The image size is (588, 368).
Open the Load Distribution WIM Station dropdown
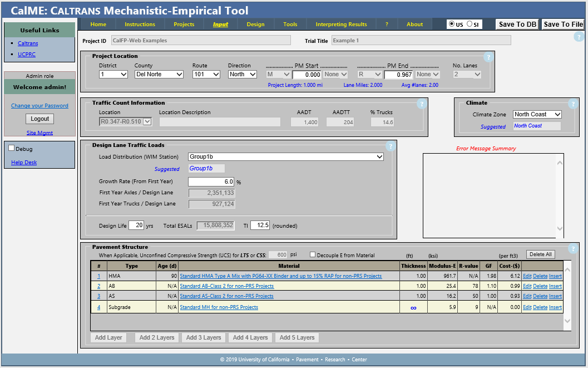click(286, 157)
